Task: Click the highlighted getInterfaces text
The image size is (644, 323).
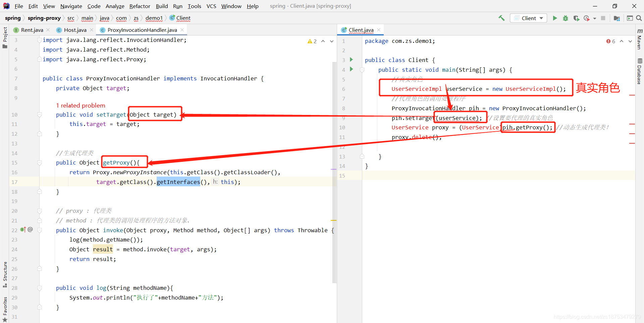Action: pyautogui.click(x=178, y=182)
